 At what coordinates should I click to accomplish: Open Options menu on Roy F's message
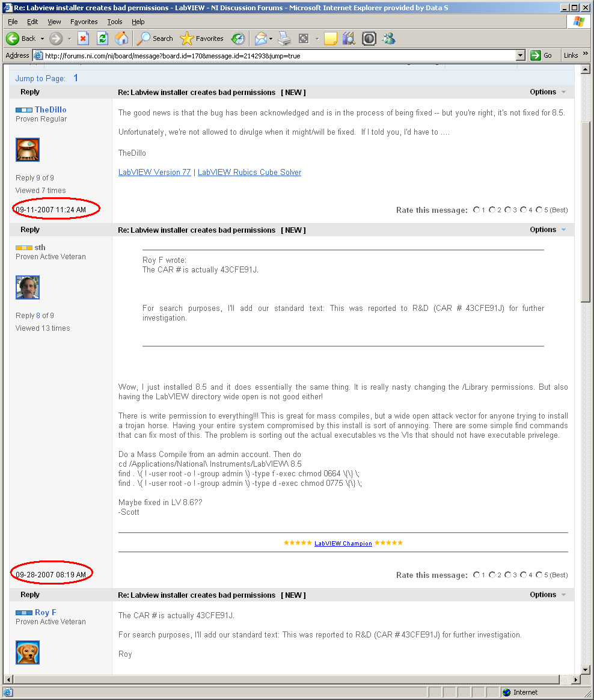(548, 595)
